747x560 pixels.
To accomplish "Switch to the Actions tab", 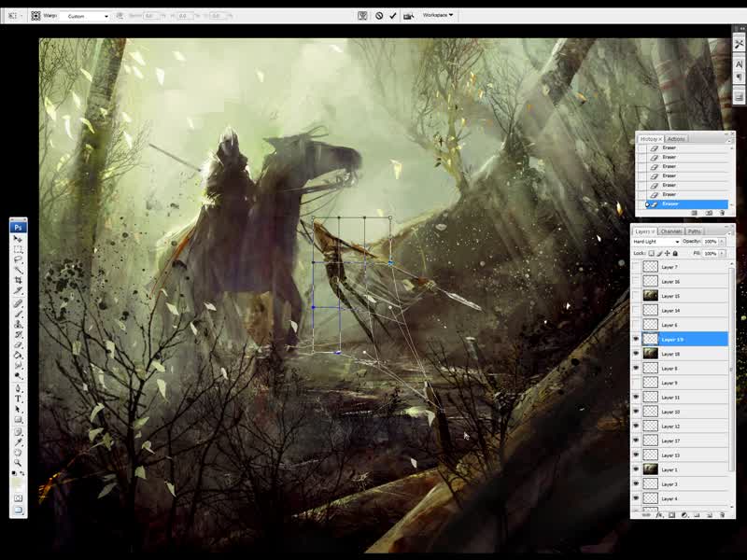I will click(x=676, y=139).
